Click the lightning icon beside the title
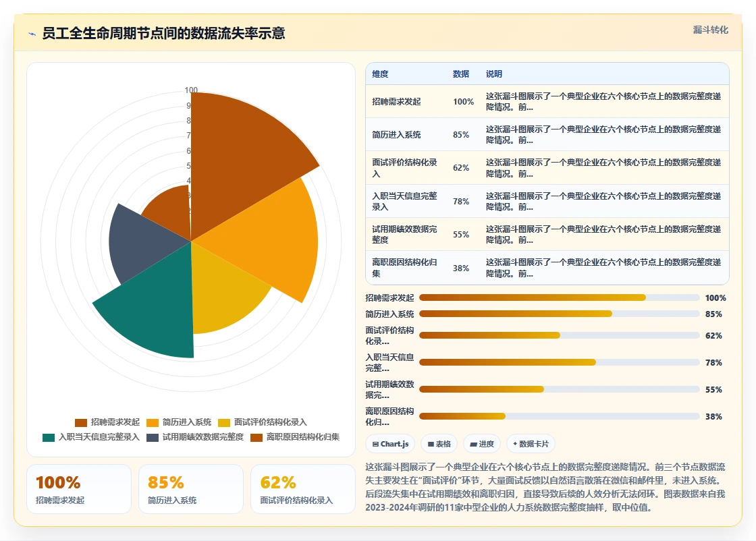The height and width of the screenshot is (541, 756). pos(32,34)
